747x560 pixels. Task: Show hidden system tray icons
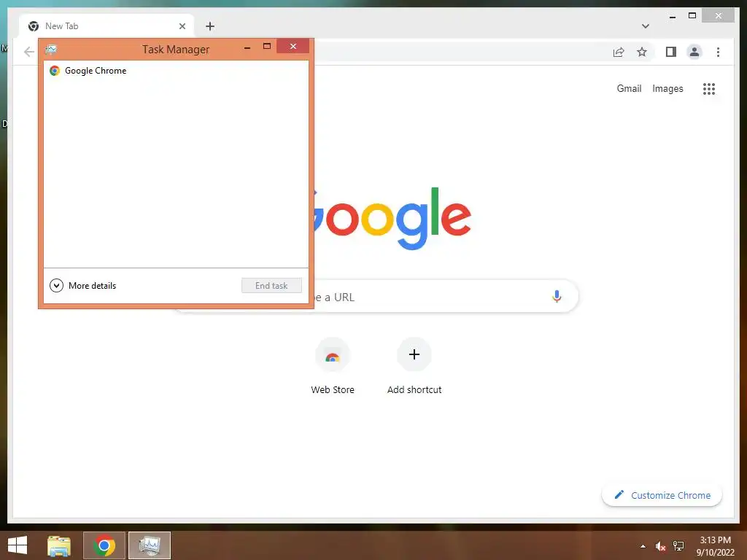pos(643,546)
